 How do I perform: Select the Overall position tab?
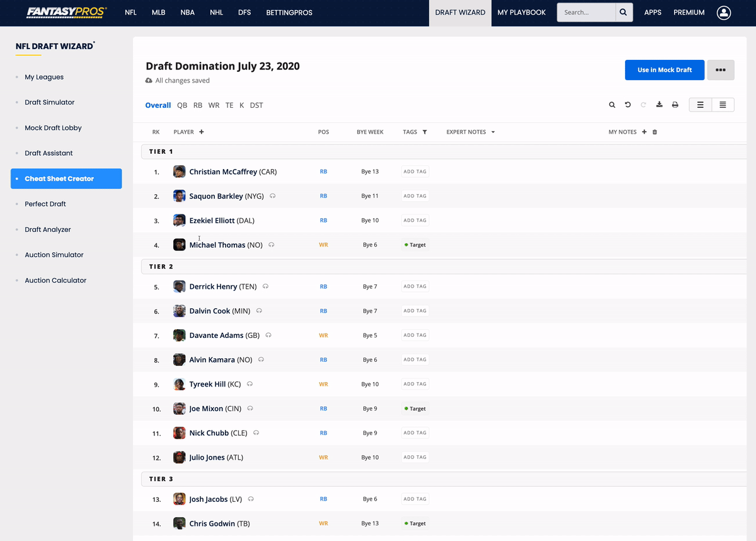pyautogui.click(x=158, y=105)
